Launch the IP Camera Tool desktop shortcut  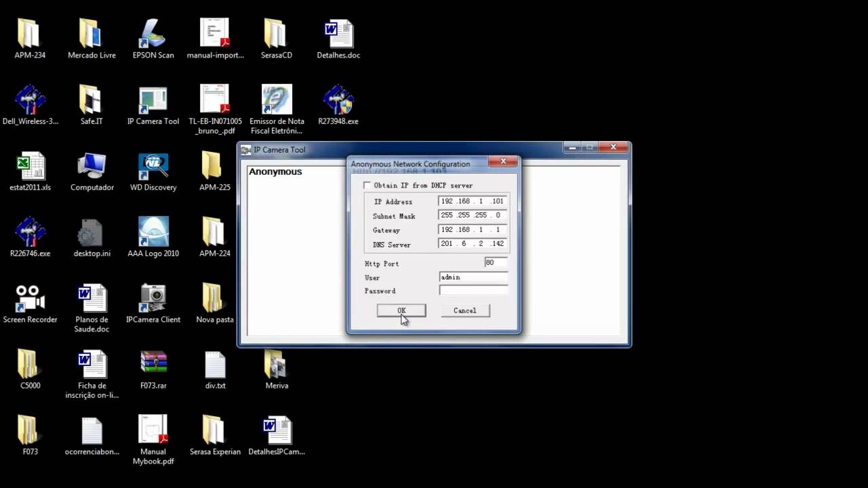(153, 100)
